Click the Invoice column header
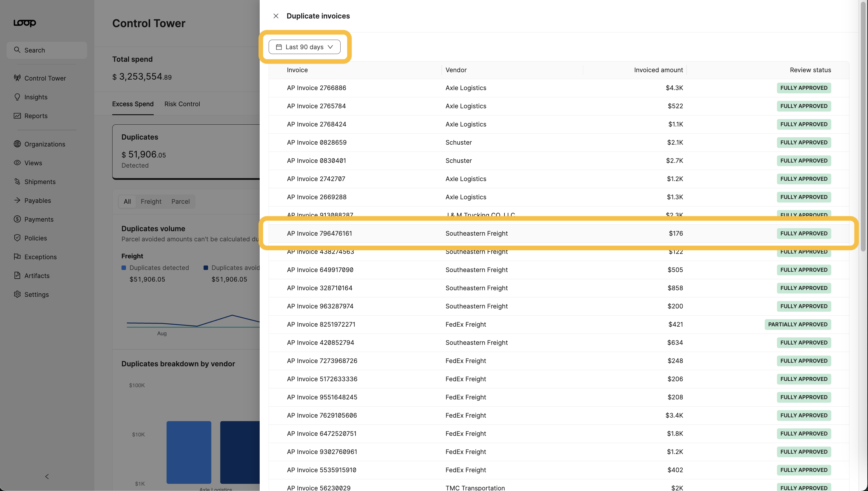868x491 pixels. 297,70
